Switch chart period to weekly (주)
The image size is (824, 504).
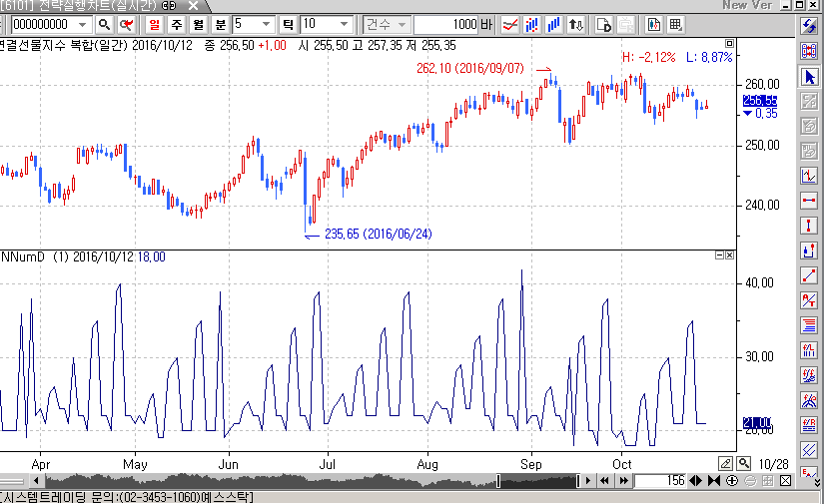pos(177,24)
